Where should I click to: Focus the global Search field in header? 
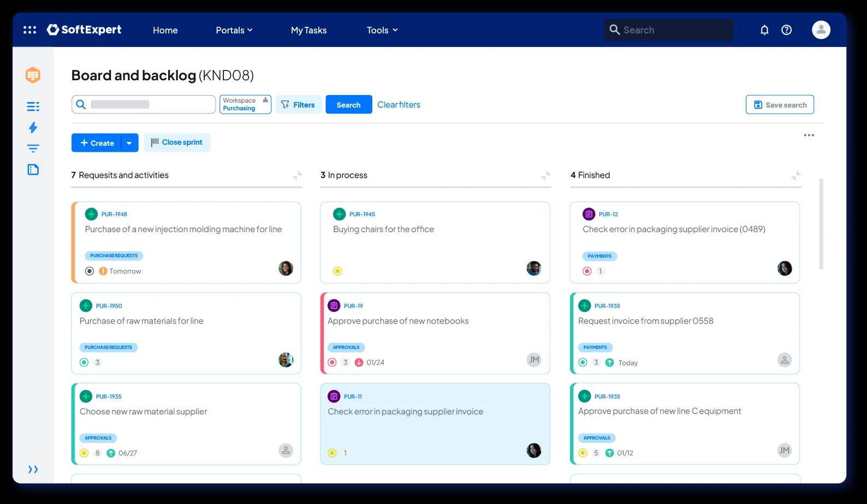coord(669,30)
